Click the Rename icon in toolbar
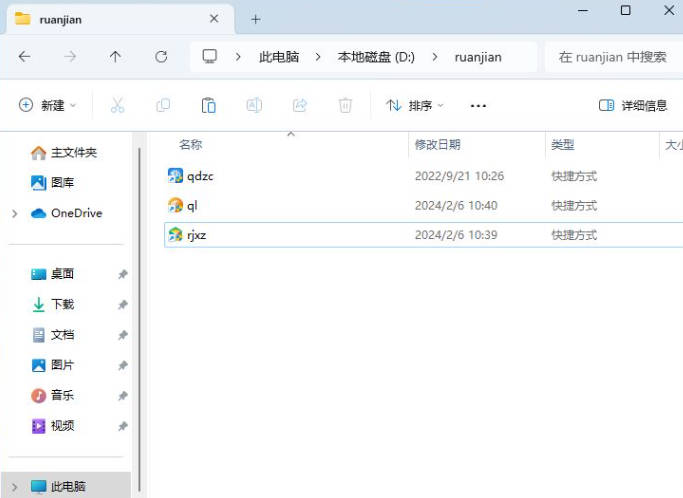This screenshot has height=498, width=683. (254, 105)
